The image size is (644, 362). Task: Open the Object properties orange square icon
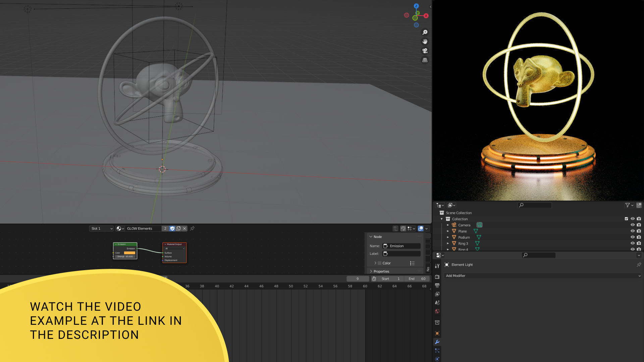click(437, 333)
